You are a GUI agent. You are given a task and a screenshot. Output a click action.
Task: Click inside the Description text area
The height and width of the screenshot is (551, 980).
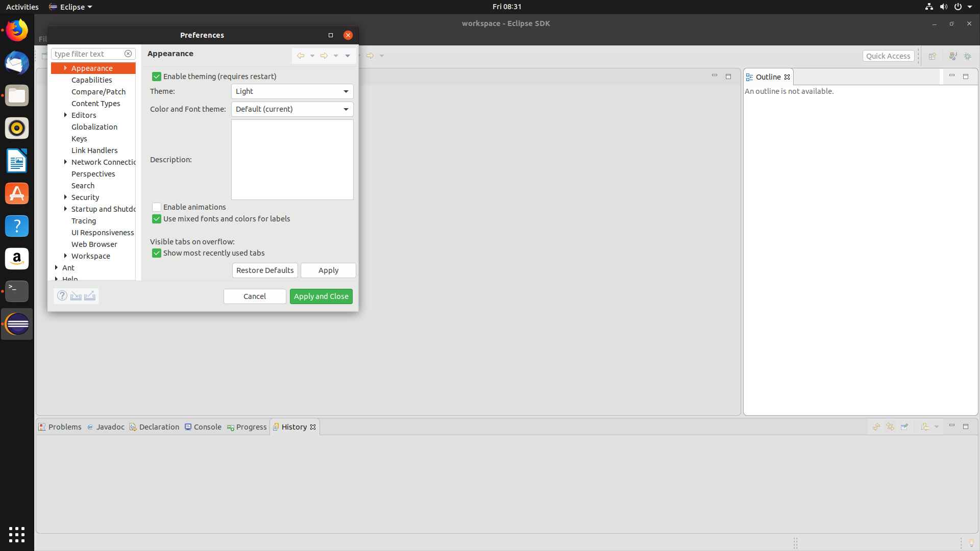[x=292, y=160]
